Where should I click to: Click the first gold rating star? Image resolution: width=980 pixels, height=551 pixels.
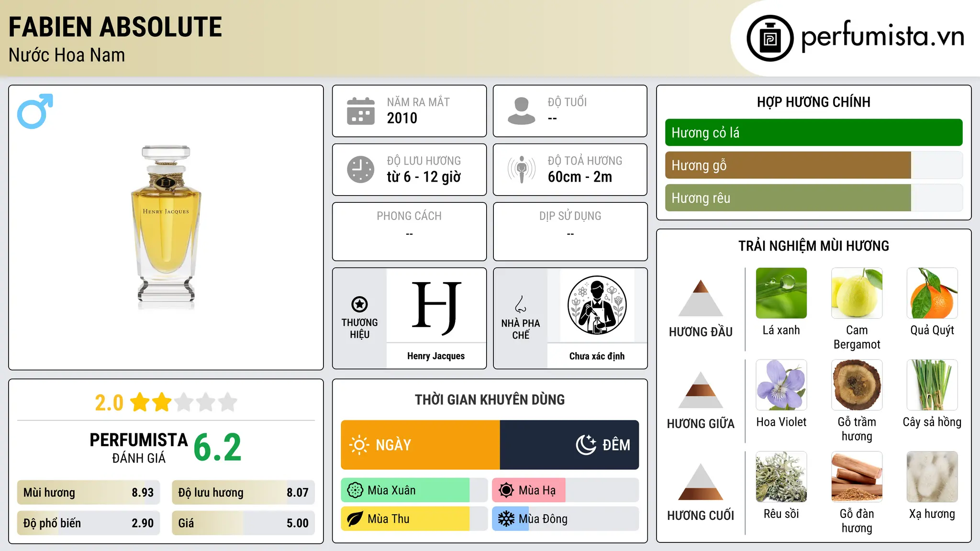140,402
